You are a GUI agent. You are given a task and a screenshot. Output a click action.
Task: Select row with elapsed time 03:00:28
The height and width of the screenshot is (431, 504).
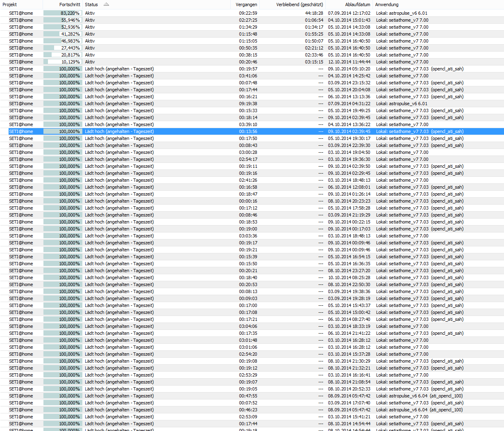252,152
